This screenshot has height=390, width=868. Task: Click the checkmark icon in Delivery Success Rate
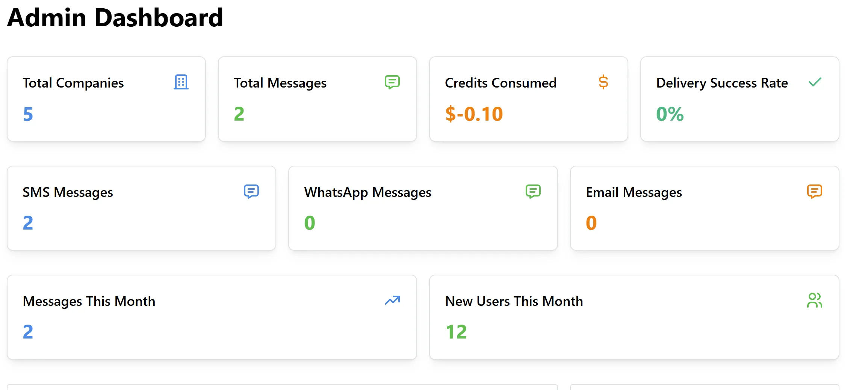click(815, 82)
